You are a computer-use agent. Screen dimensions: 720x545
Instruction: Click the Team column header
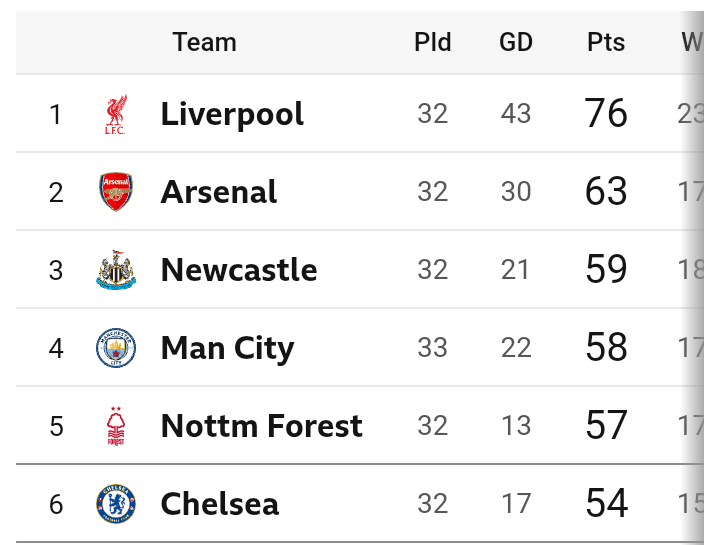204,42
